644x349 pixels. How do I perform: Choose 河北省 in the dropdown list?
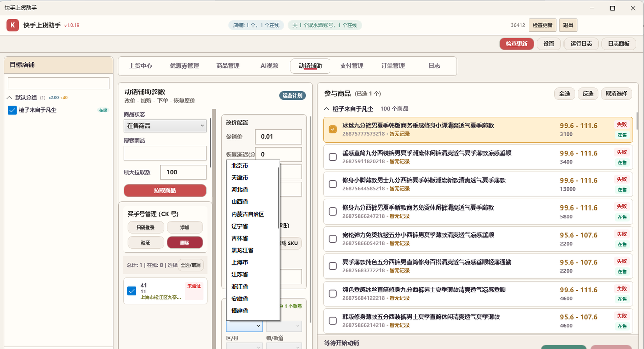pyautogui.click(x=253, y=190)
